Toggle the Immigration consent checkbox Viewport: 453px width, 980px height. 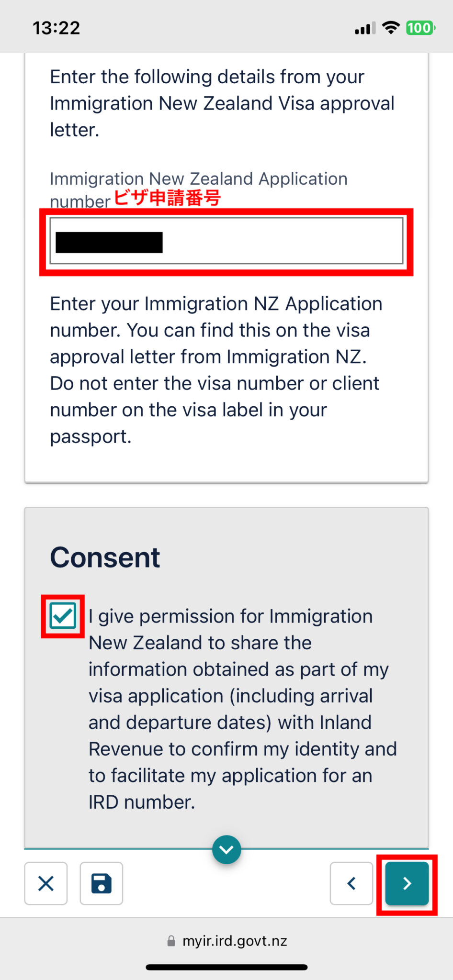pyautogui.click(x=63, y=616)
